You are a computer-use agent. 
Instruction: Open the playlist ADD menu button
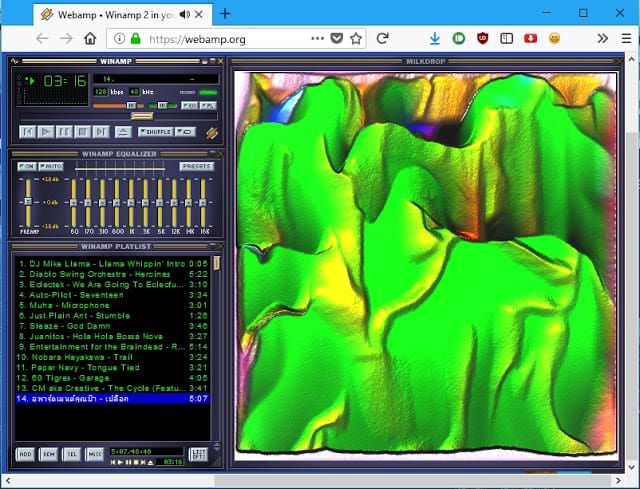25,454
